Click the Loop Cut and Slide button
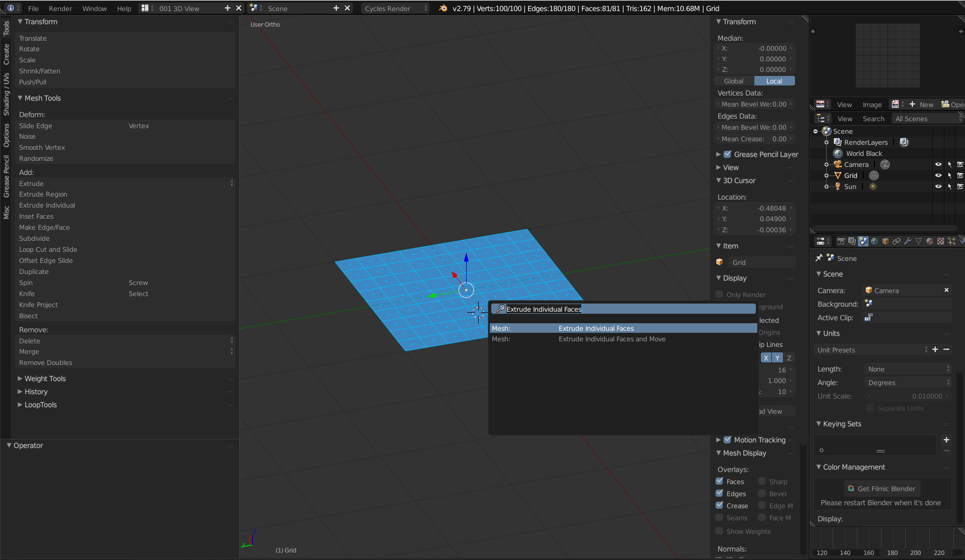Screen dimensions: 965x560 [125, 249]
